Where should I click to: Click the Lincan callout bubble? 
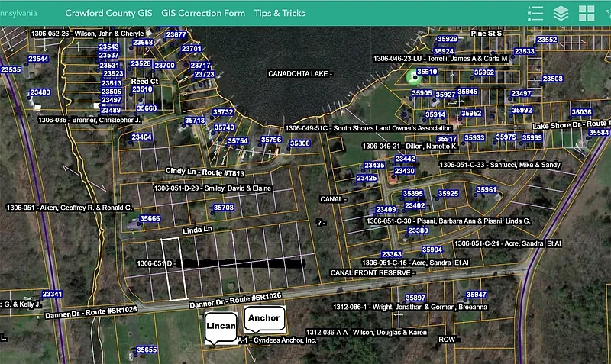(221, 326)
